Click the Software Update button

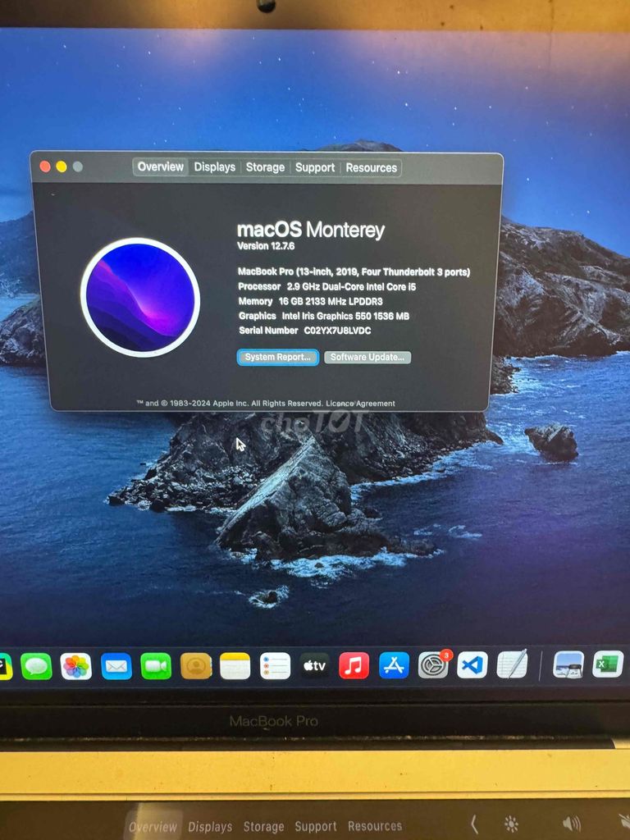367,358
